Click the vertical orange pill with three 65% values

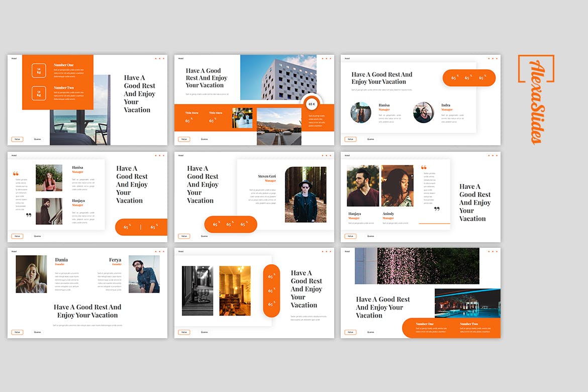click(x=271, y=290)
